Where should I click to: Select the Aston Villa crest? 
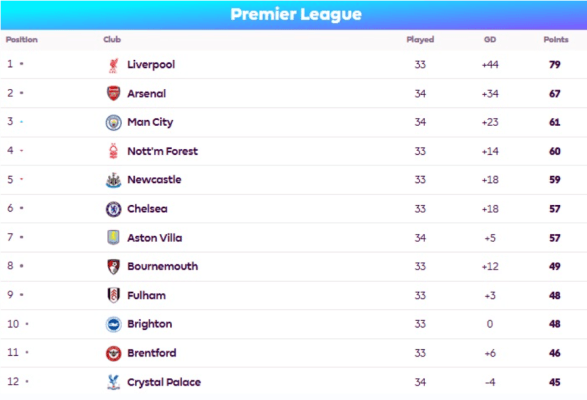tap(113, 237)
